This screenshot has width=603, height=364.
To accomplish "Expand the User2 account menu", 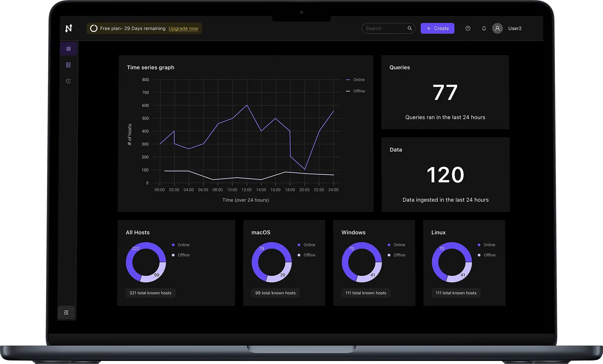I will (x=515, y=28).
